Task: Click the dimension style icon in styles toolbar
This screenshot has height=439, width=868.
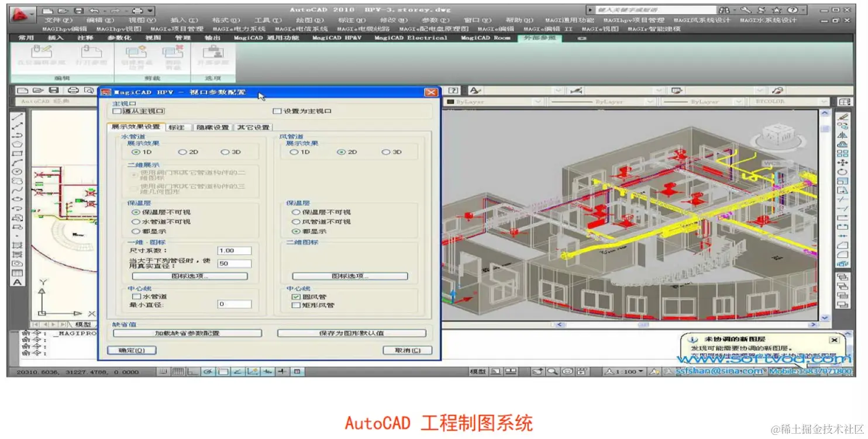Action: tap(577, 91)
